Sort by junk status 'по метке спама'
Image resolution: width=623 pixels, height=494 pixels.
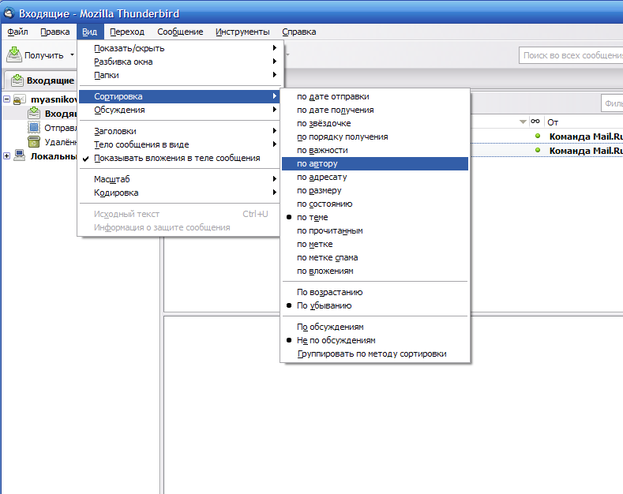(x=375, y=258)
